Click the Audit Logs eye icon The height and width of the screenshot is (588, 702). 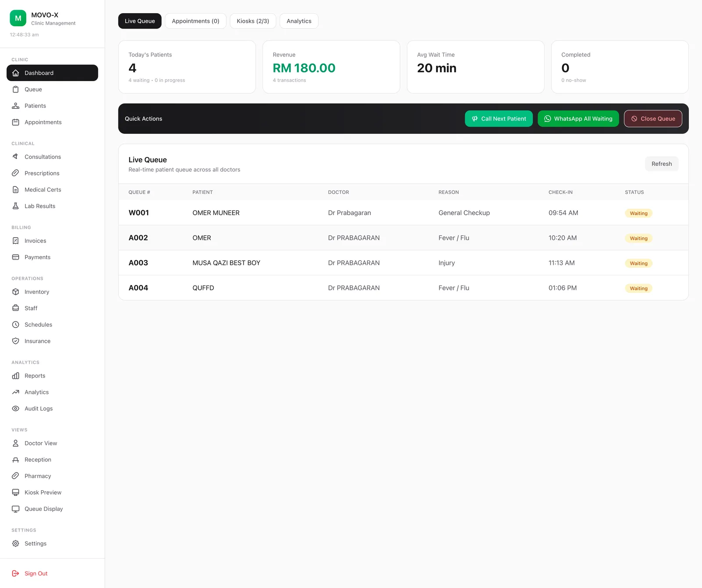16,409
